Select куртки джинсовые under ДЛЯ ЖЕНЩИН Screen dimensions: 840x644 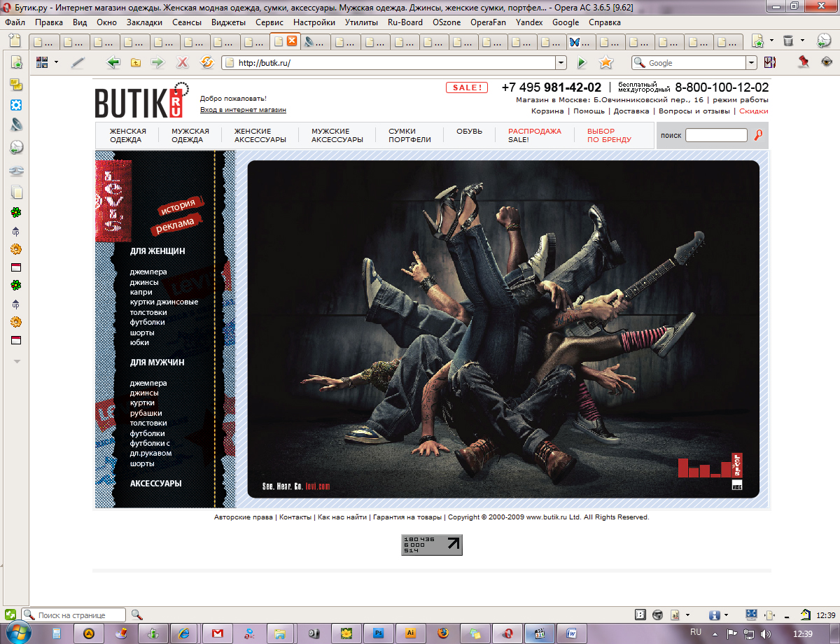click(x=164, y=302)
